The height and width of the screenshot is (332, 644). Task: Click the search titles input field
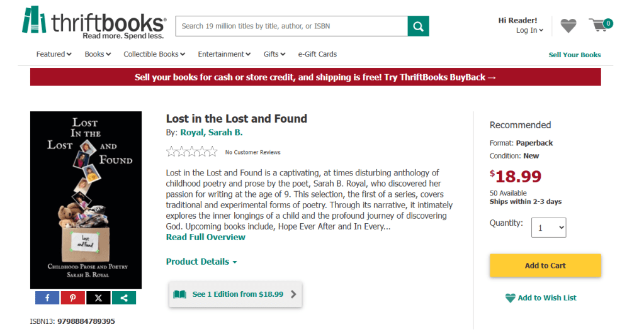291,26
